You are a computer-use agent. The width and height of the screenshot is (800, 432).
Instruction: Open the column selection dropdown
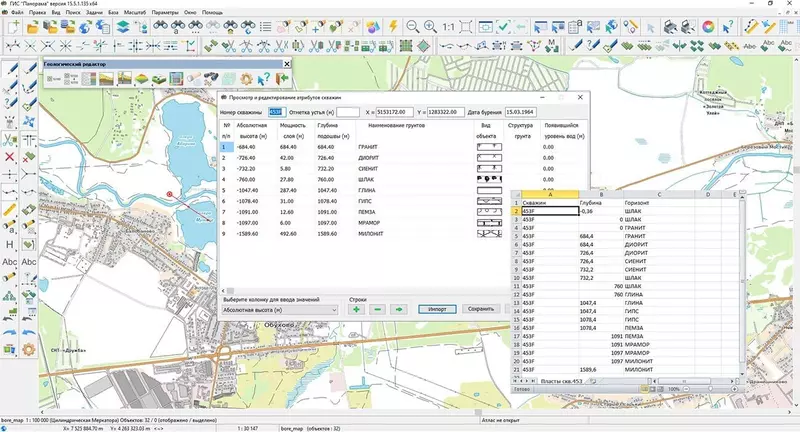pos(279,309)
